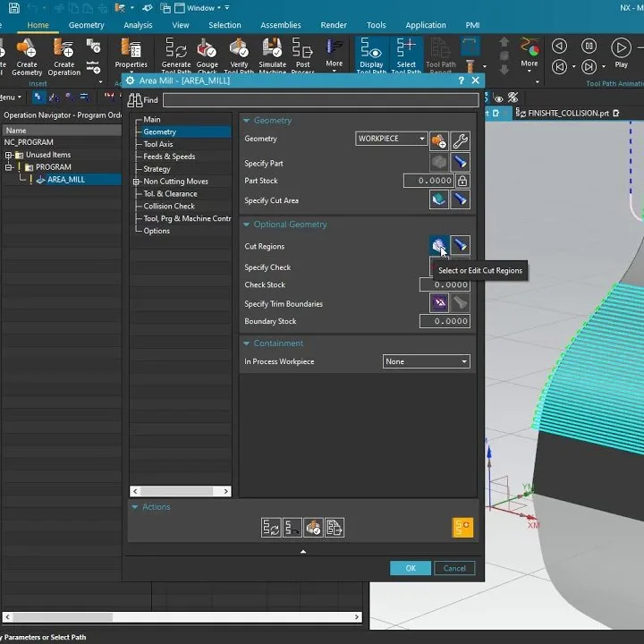The image size is (644, 644).
Task: Click Generate action icon in Actions section
Action: click(x=271, y=528)
